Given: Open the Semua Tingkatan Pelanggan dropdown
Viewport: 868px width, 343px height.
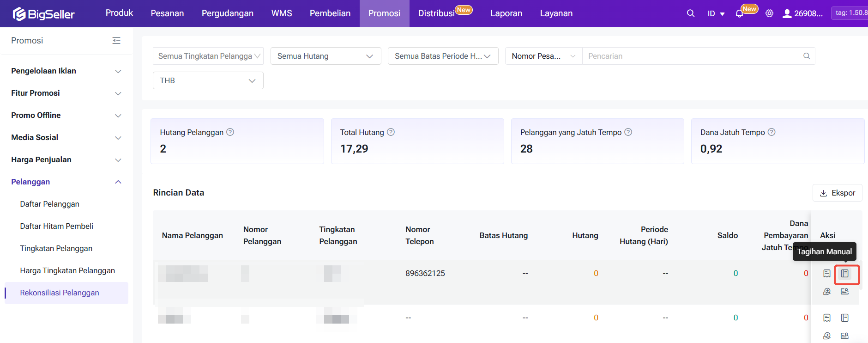Looking at the screenshot, I should (208, 56).
